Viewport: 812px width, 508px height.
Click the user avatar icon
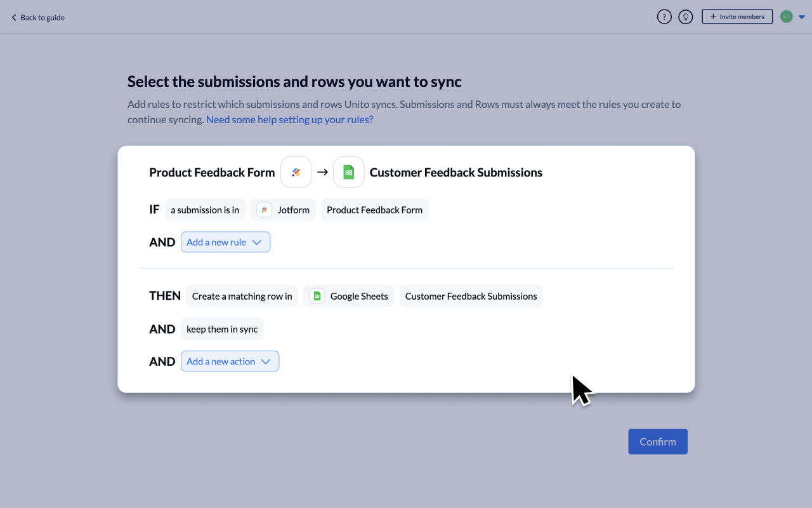(x=786, y=17)
